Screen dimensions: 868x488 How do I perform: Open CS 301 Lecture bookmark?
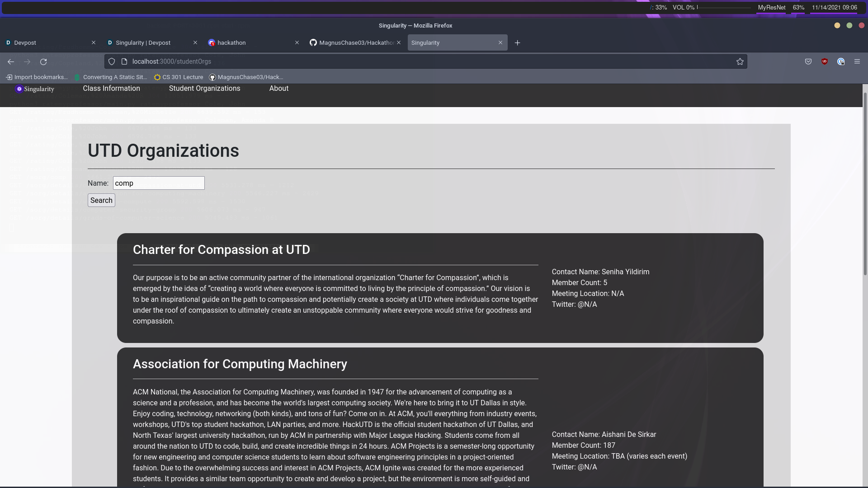(x=179, y=77)
